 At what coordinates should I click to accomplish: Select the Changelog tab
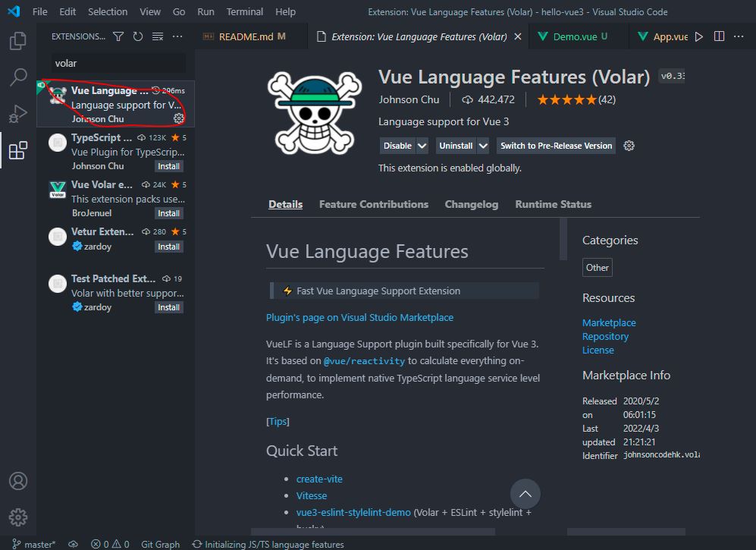pyautogui.click(x=471, y=204)
